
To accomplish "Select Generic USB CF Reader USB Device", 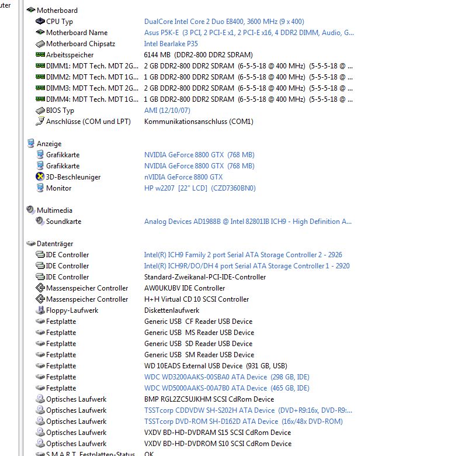I will tap(199, 322).
